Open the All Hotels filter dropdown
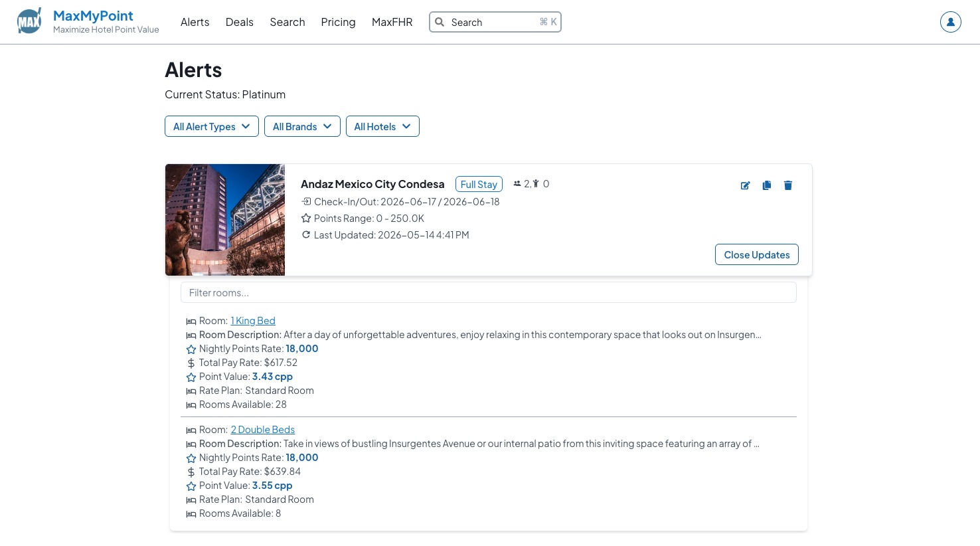Screen dimensions: 980x546 pyautogui.click(x=382, y=126)
